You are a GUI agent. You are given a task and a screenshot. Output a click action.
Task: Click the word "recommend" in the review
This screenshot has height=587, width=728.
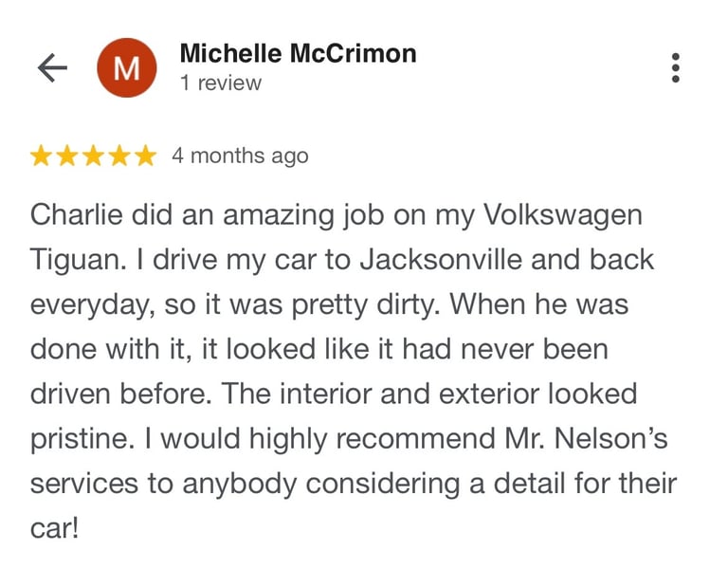[415, 439]
